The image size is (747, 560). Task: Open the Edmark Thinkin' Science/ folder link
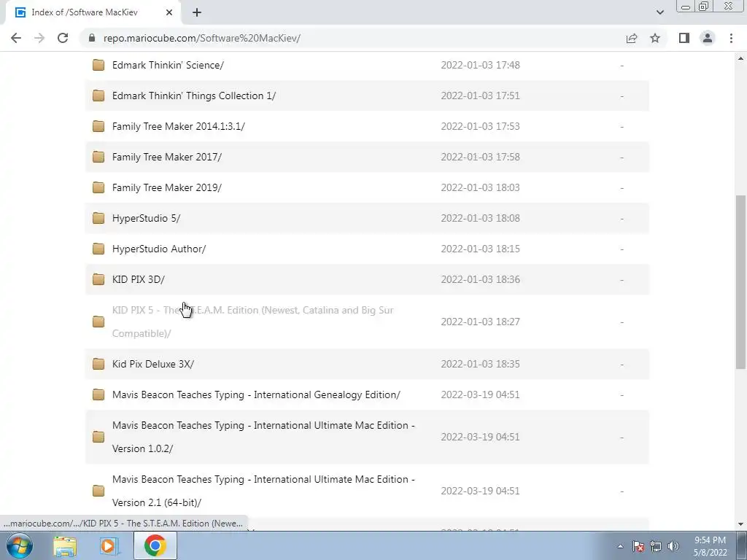(169, 65)
